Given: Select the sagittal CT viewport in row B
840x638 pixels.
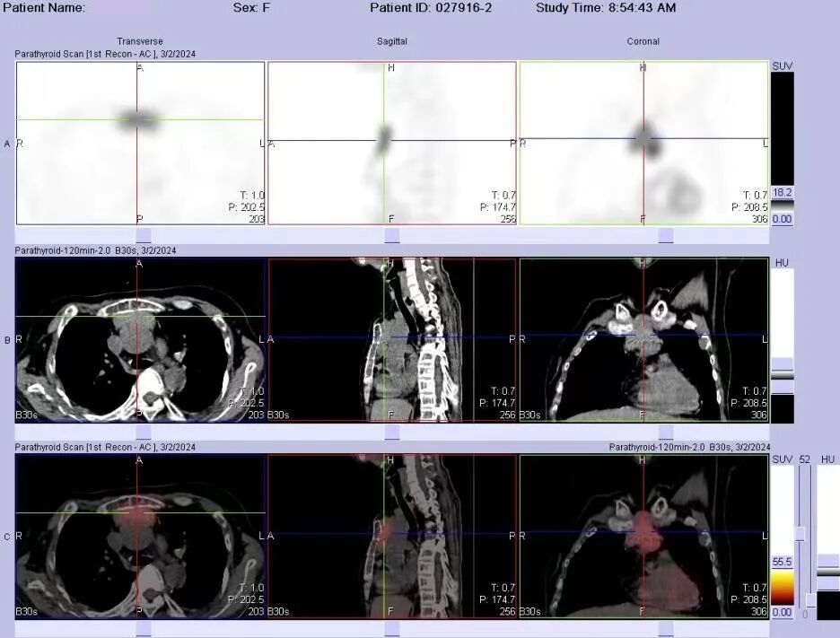Looking at the screenshot, I should [392, 339].
